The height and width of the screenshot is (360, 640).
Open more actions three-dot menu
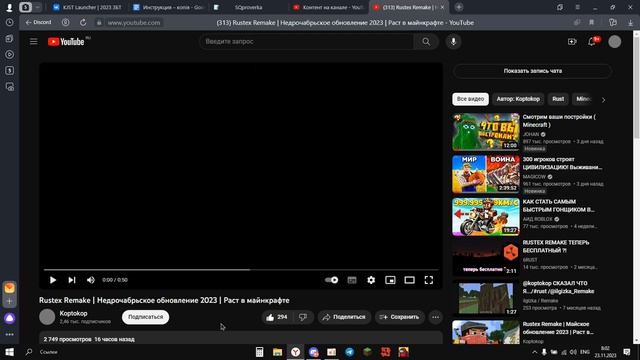coord(436,317)
